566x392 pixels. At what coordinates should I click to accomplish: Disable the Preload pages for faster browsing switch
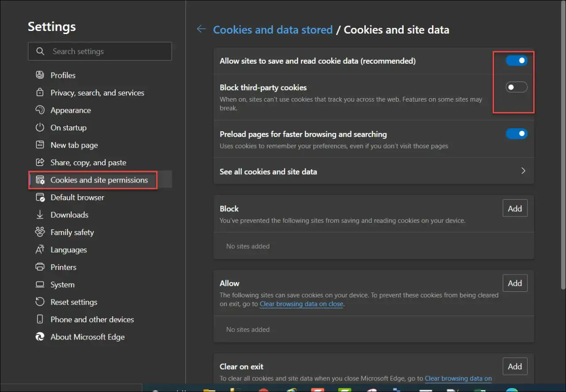click(516, 133)
